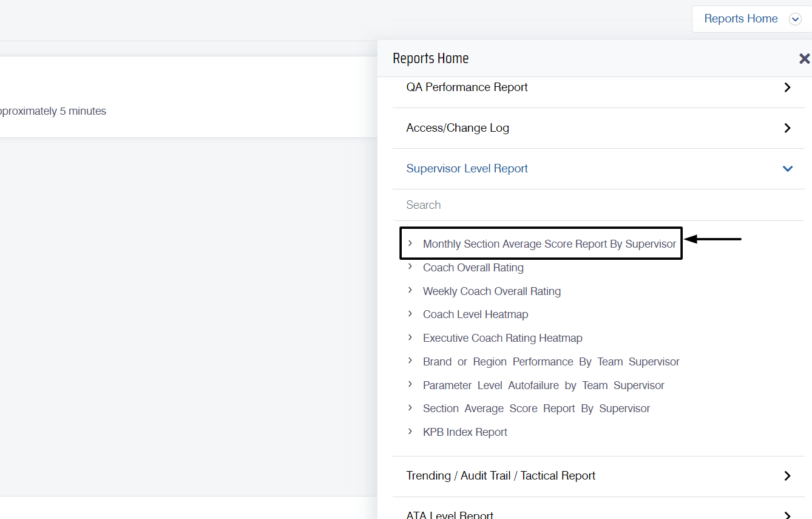Click chevron before Brand or Region Performance
Screen dimensions: 812x519
[x=410, y=361]
